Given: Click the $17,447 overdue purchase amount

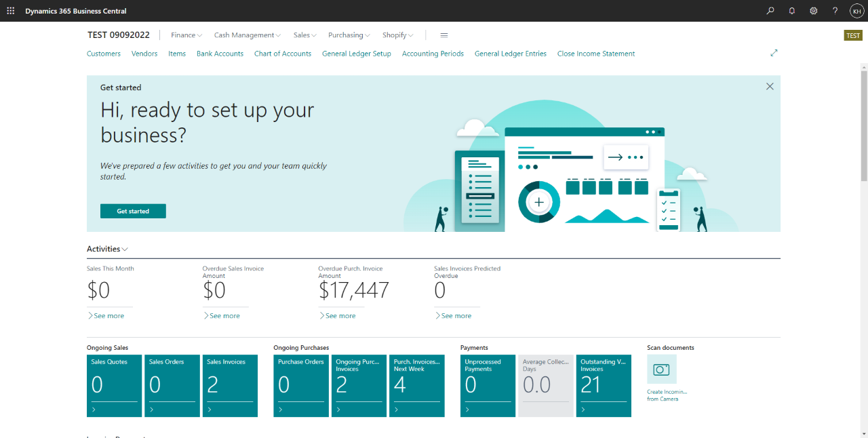Looking at the screenshot, I should click(354, 290).
